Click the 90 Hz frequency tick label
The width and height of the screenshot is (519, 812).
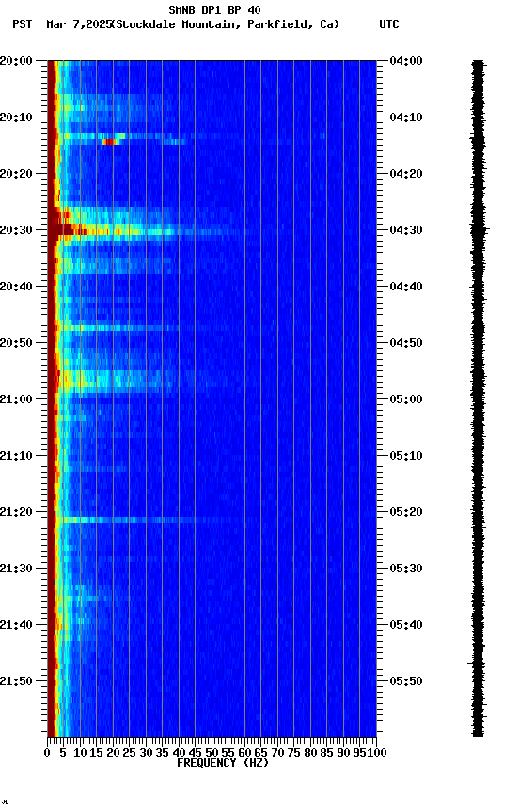pyautogui.click(x=343, y=753)
